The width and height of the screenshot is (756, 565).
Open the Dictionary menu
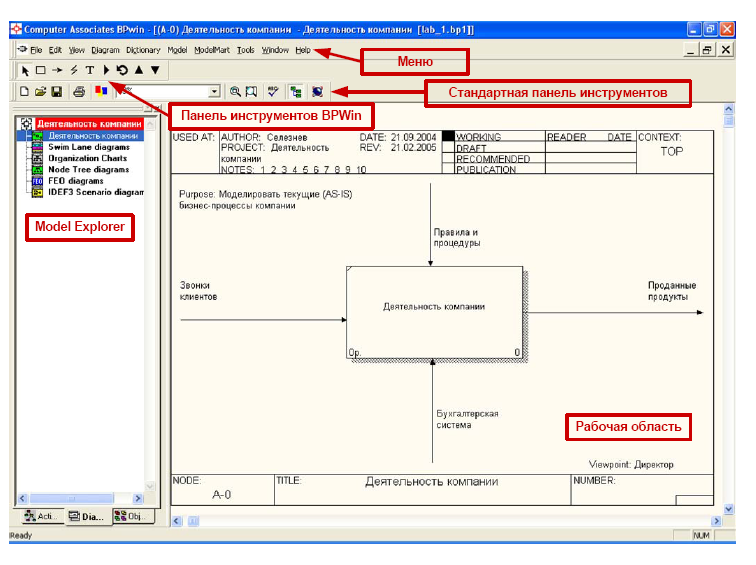tap(143, 50)
